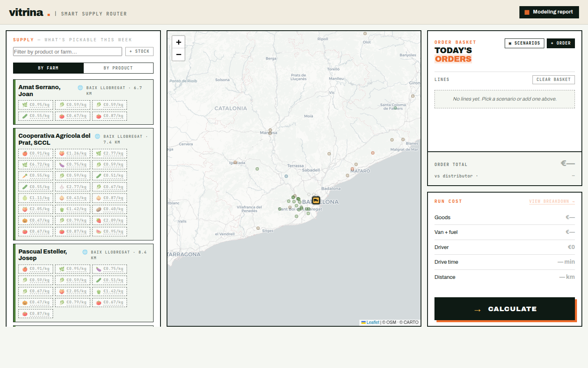Zoom out on the map
588x368 pixels.
[178, 54]
